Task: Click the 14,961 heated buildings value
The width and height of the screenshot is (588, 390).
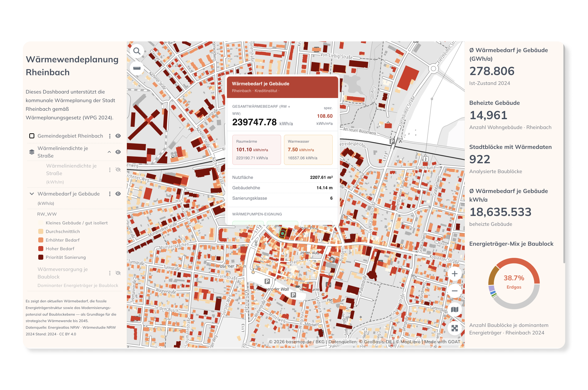Action: click(x=488, y=115)
